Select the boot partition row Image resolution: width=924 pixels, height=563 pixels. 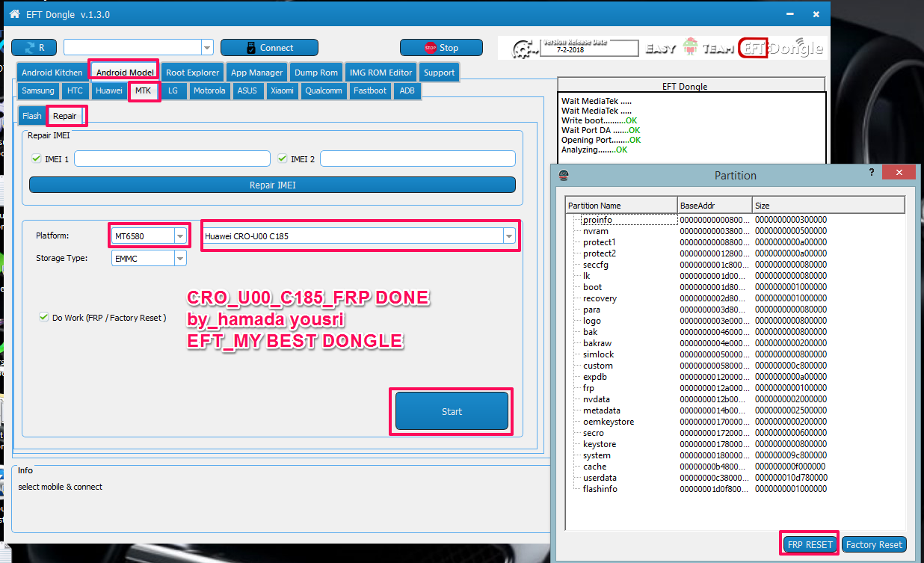click(x=735, y=287)
